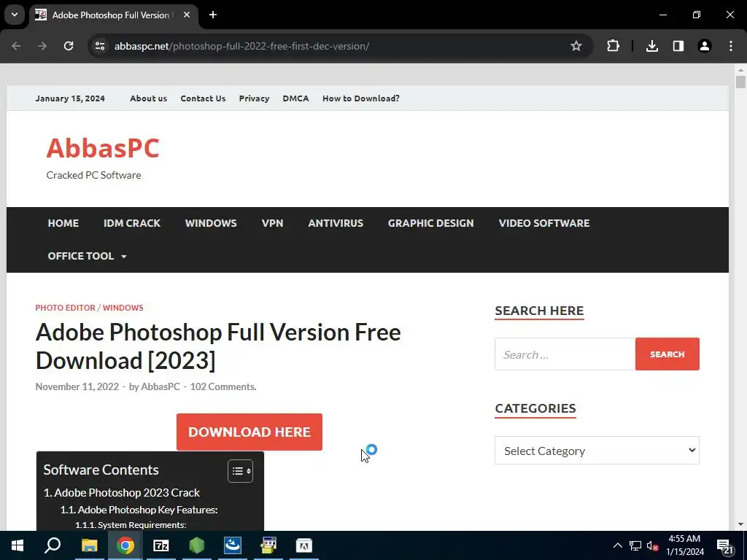This screenshot has width=747, height=560.
Task: Go to HOME in navigation menu
Action: [x=63, y=223]
